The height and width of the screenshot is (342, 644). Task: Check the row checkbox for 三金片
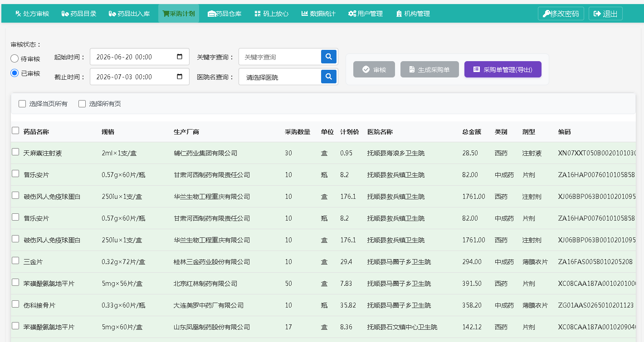point(15,260)
